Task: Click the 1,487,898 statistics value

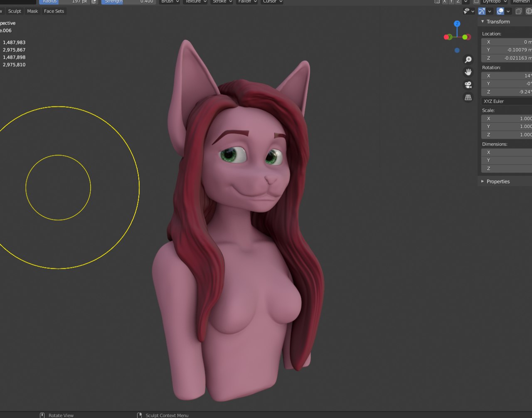Action: (x=14, y=57)
